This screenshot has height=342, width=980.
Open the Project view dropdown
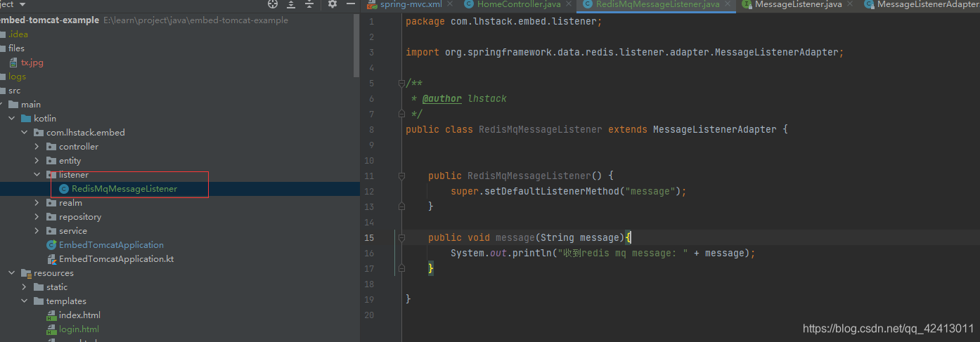pyautogui.click(x=22, y=4)
